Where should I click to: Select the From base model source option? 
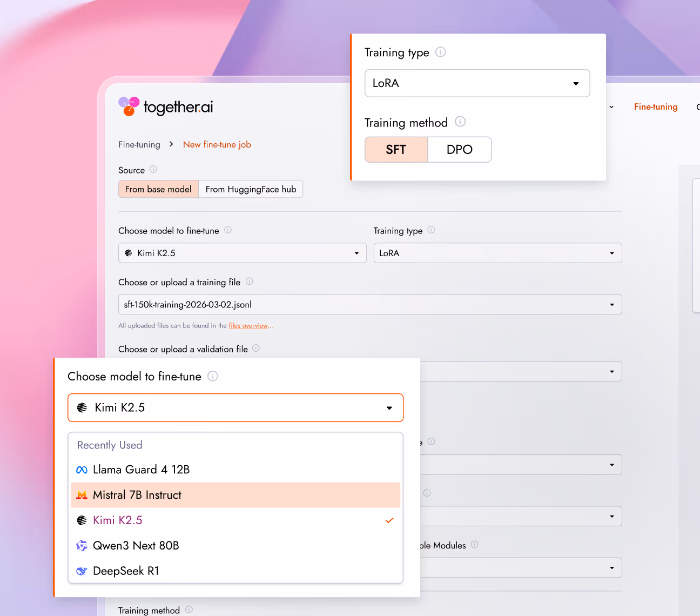[159, 189]
